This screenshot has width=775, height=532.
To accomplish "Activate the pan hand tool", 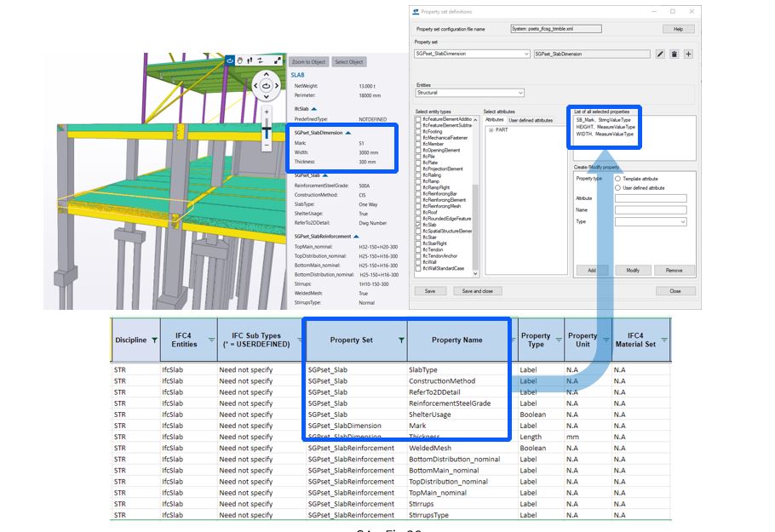I will 241,61.
